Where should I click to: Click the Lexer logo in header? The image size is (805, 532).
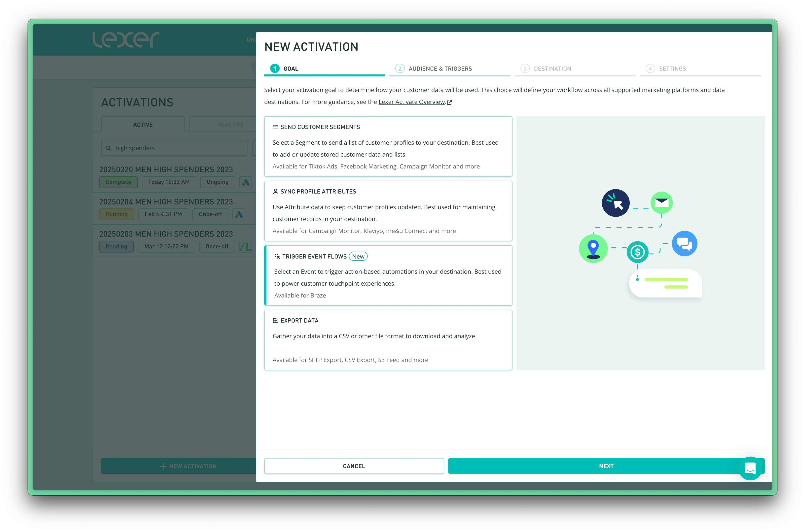[x=126, y=40]
